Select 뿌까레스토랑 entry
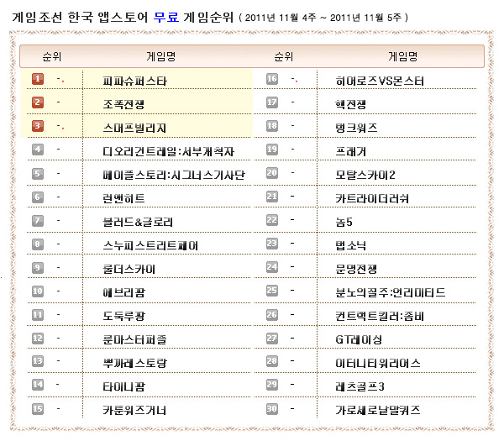This screenshot has width=504, height=441. pyautogui.click(x=135, y=363)
